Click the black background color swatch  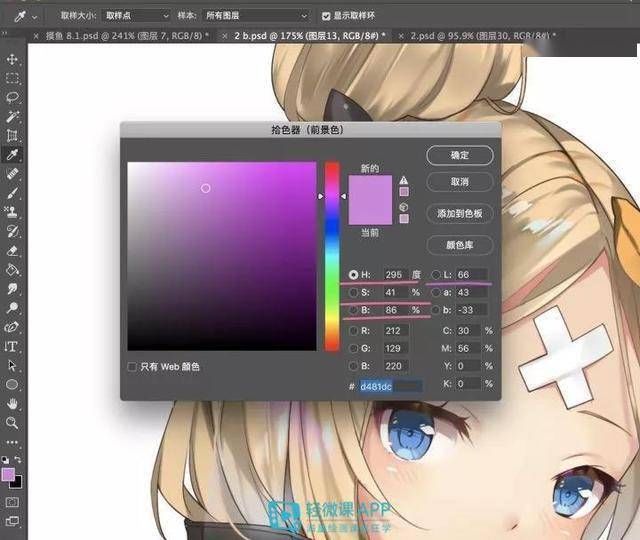16,484
